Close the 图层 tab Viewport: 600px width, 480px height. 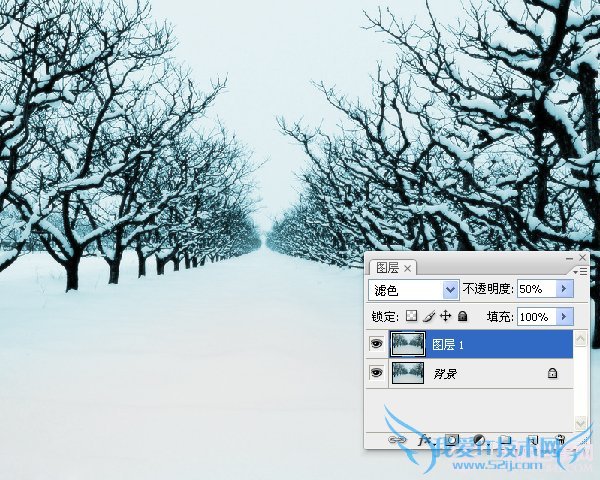click(408, 268)
